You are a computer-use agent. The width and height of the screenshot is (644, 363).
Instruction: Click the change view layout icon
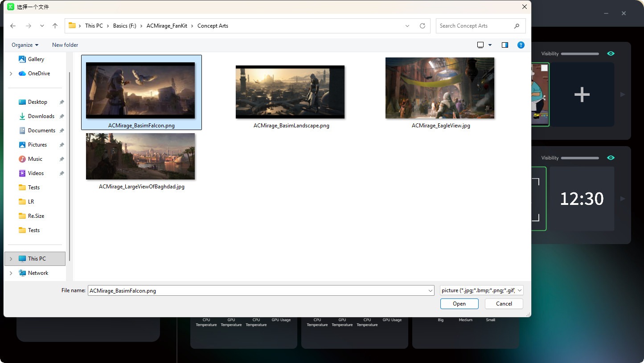[x=480, y=45]
